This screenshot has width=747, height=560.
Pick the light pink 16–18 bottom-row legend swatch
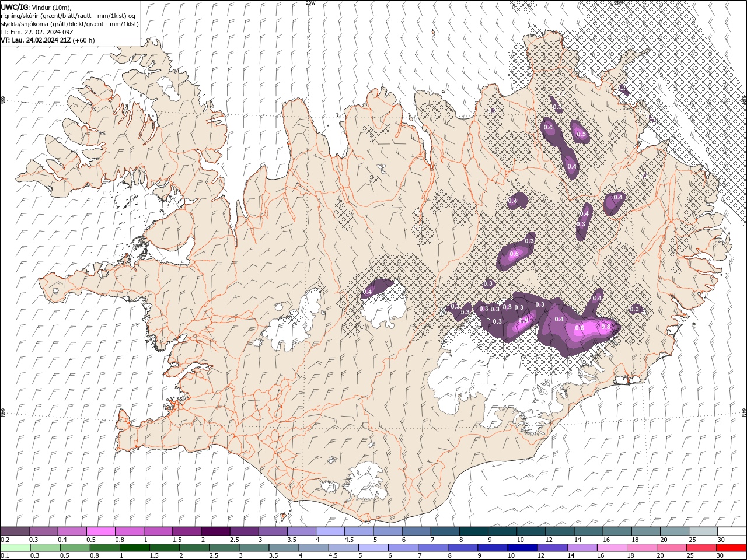coord(612,547)
